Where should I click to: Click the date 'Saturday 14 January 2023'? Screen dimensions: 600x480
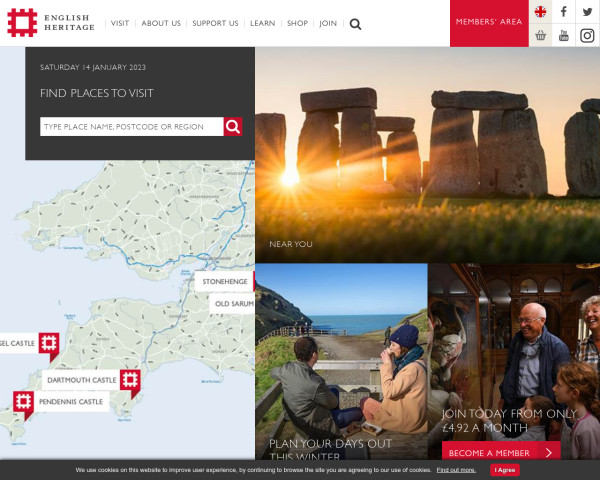tap(93, 67)
